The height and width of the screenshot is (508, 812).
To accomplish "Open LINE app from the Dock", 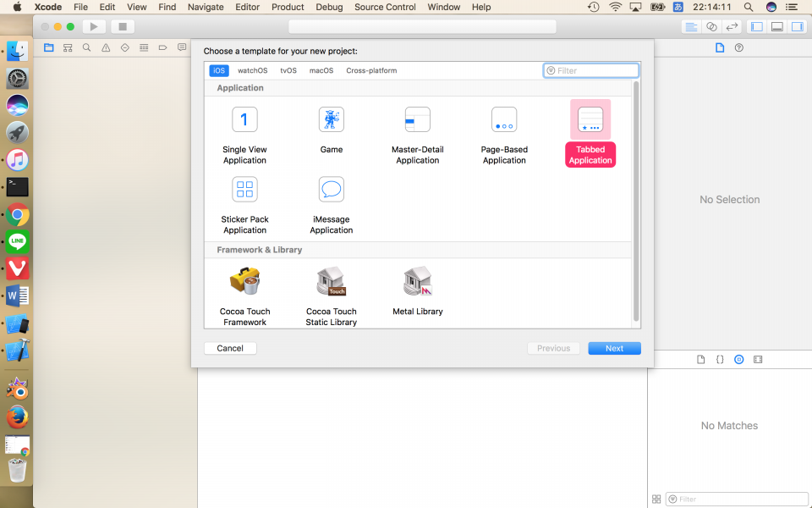I will tap(17, 241).
